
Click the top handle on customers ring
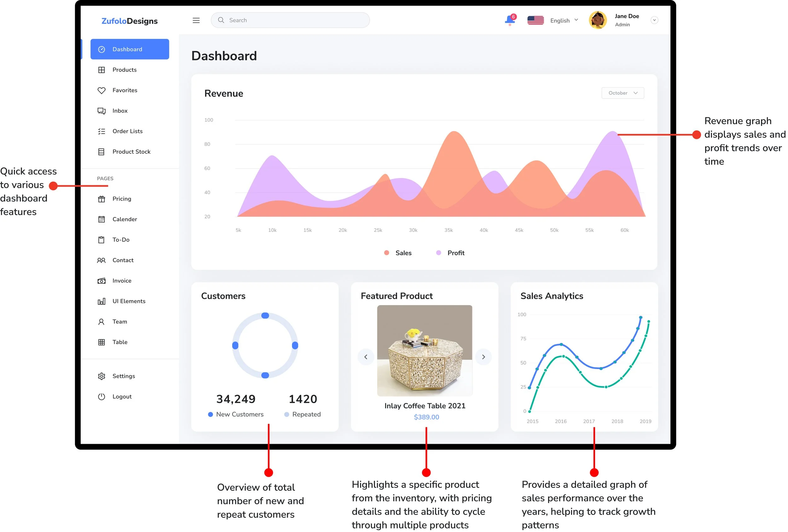(265, 316)
